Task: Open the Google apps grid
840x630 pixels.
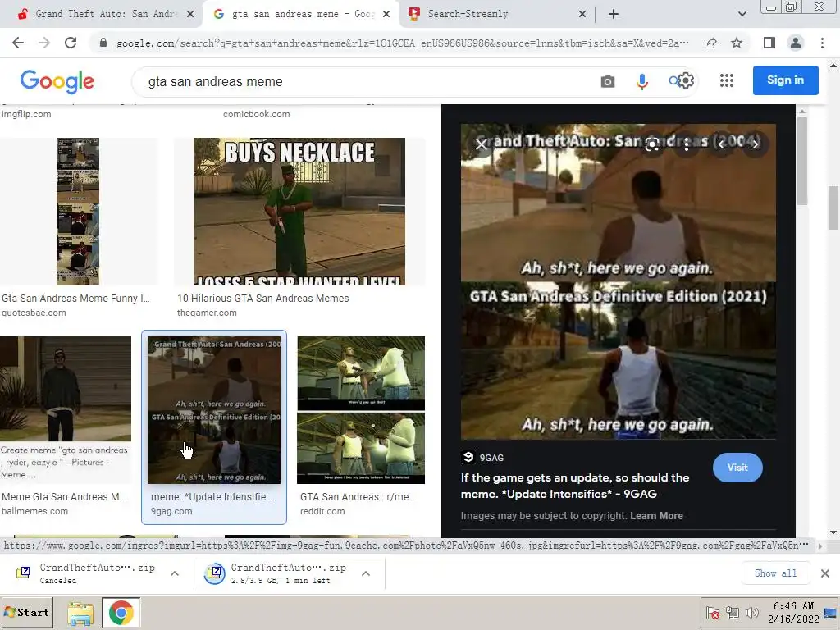Action: 727,80
